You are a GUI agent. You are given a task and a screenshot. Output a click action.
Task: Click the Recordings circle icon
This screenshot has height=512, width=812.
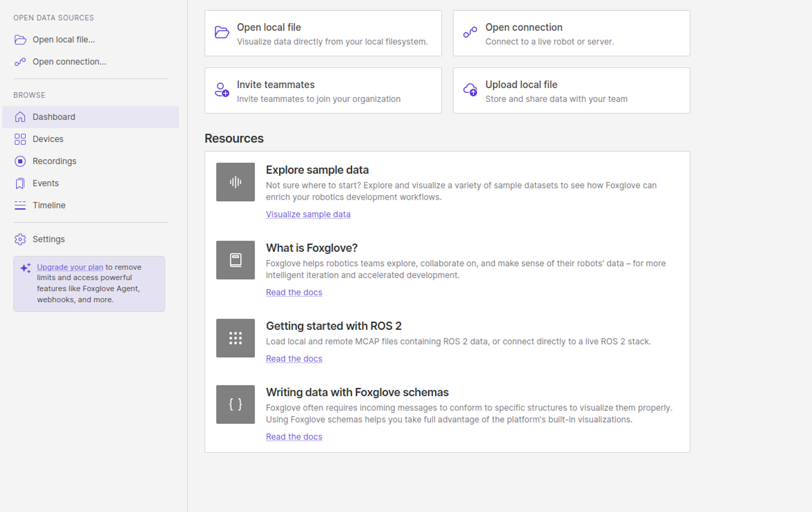(x=20, y=161)
